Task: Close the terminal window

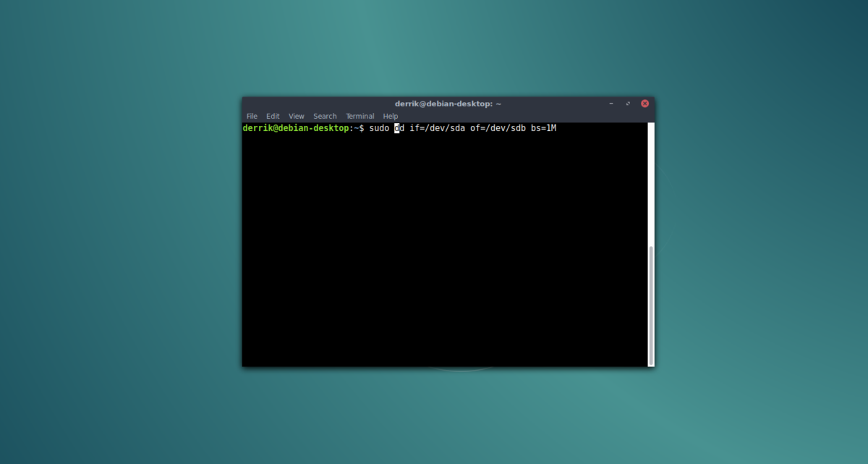Action: click(644, 104)
